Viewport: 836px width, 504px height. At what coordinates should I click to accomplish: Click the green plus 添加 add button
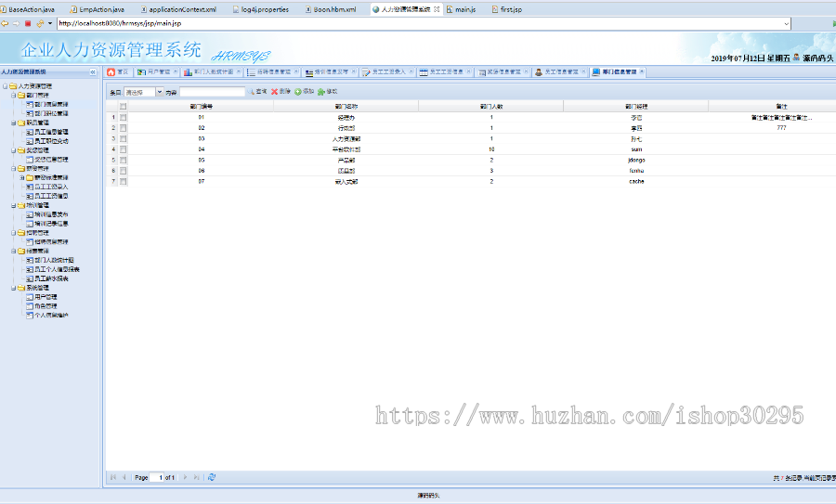tap(304, 92)
